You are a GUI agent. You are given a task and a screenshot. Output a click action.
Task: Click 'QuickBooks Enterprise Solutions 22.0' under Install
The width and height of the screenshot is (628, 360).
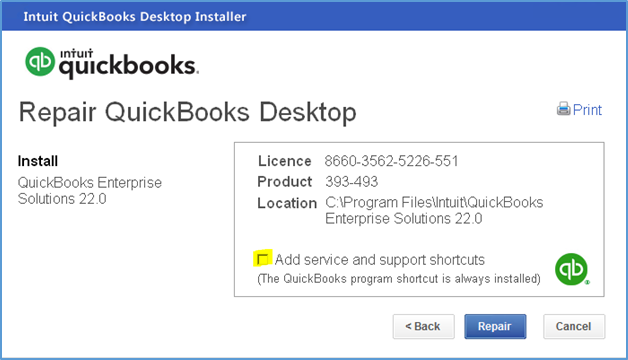pos(89,191)
